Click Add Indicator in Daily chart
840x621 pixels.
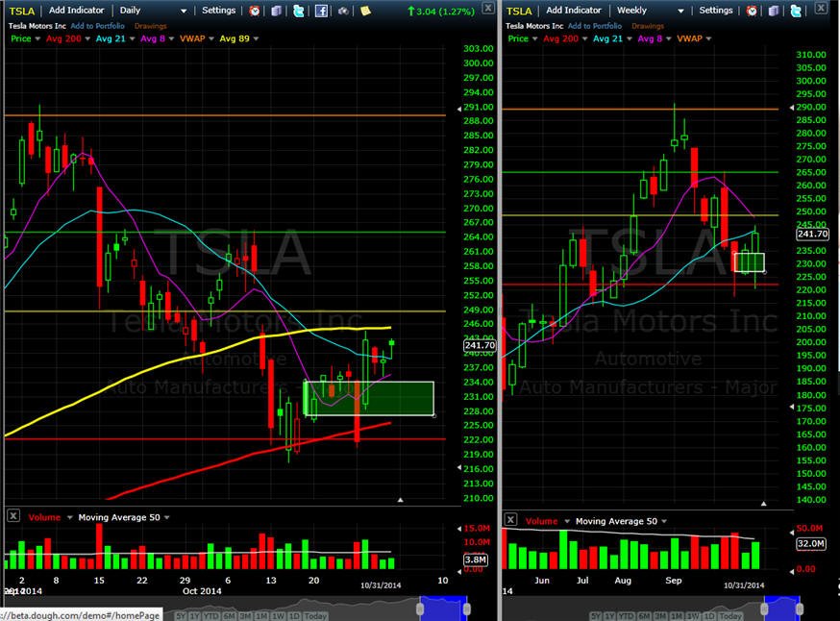(76, 11)
